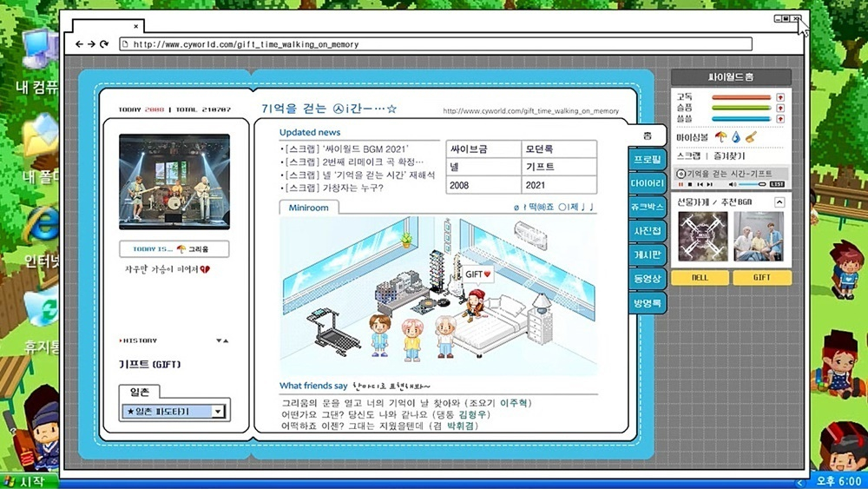868x489 pixels.
Task: Click the up arrow next to 고독
Action: coord(780,97)
